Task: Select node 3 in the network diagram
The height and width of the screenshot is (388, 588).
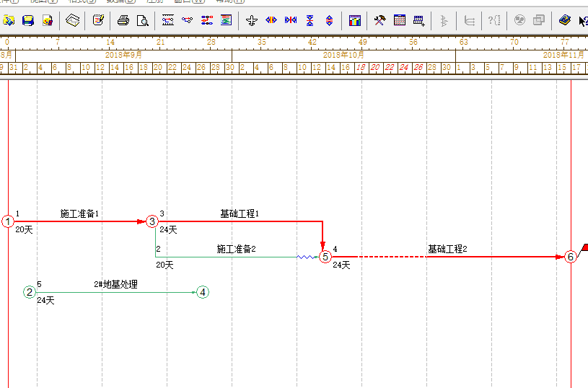Action: coord(152,221)
